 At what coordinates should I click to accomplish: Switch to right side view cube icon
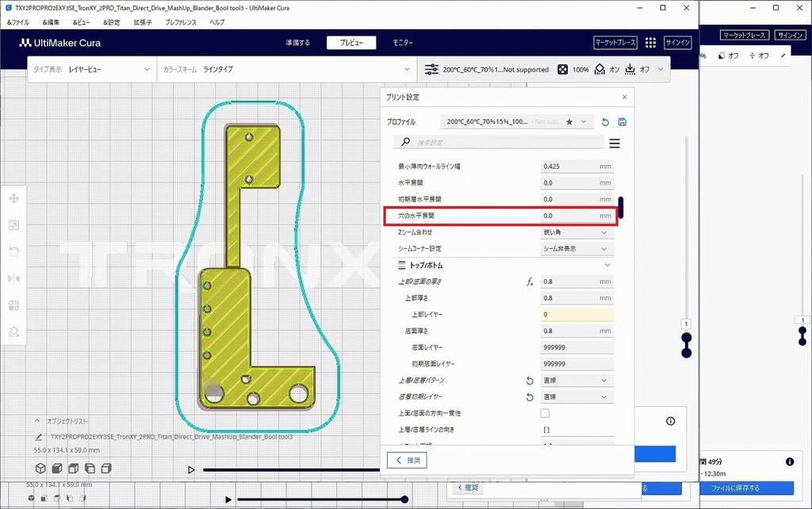(x=106, y=469)
